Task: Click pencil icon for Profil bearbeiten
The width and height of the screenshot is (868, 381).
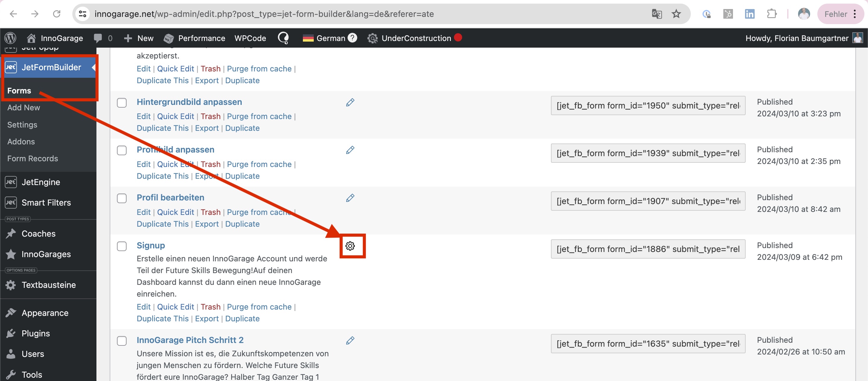Action: pyautogui.click(x=350, y=198)
